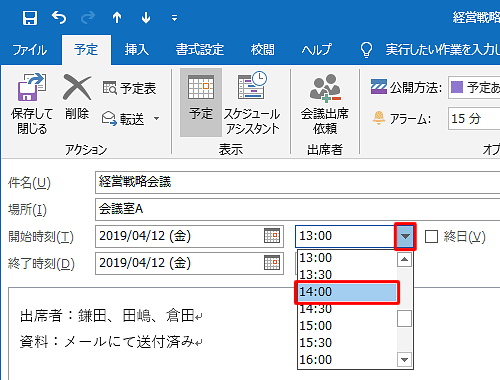Click the 資料：メールにて送付済み line
The width and height of the screenshot is (500, 380).
[111, 341]
